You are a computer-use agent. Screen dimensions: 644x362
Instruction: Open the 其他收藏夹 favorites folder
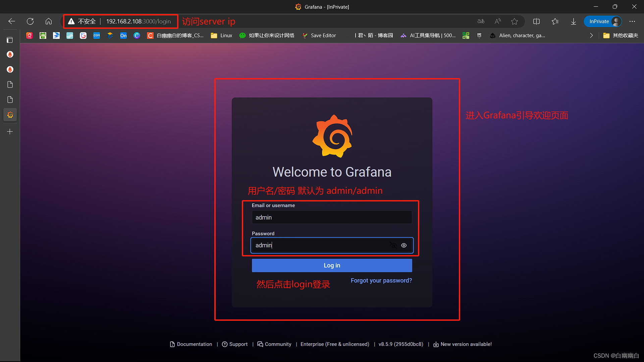pyautogui.click(x=621, y=36)
